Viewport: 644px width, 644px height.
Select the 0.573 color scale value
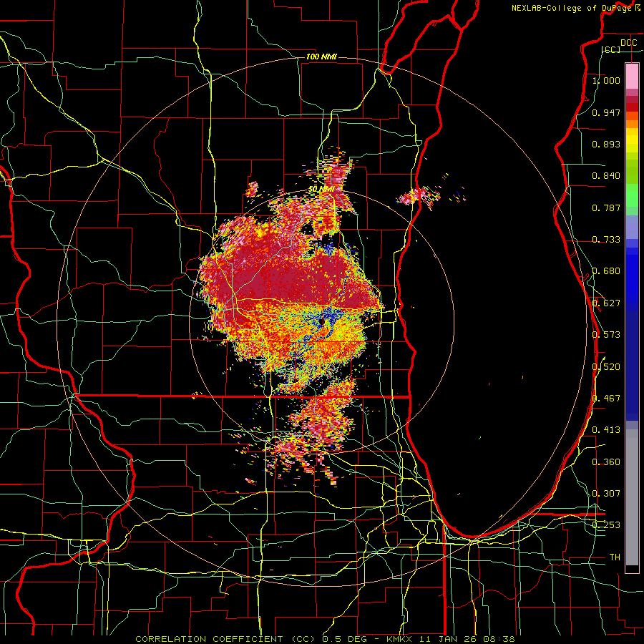click(x=606, y=335)
